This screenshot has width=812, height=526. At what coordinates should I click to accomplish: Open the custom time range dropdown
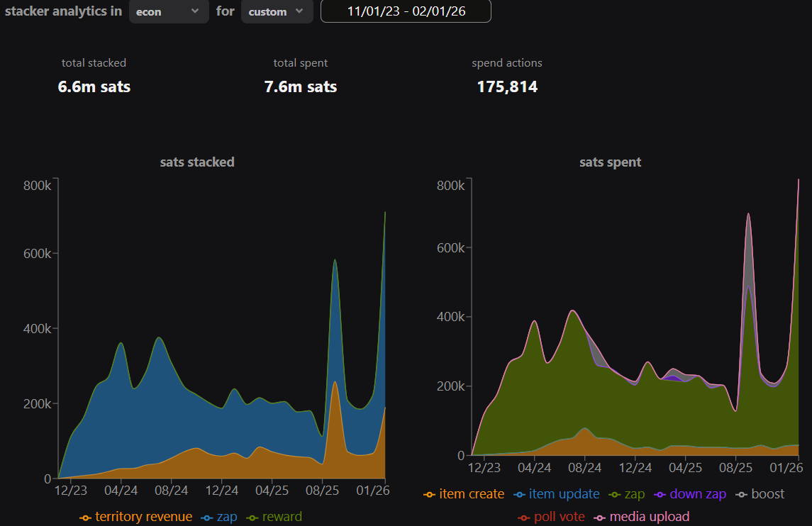click(277, 11)
